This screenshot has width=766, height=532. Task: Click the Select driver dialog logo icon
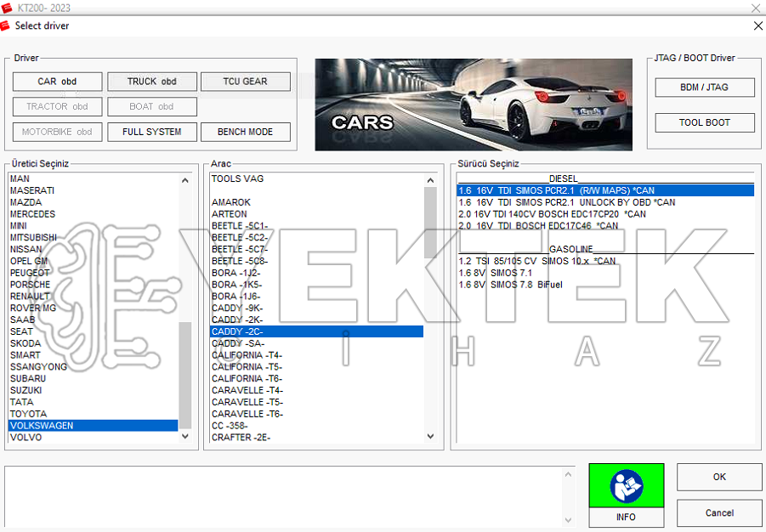click(x=5, y=25)
